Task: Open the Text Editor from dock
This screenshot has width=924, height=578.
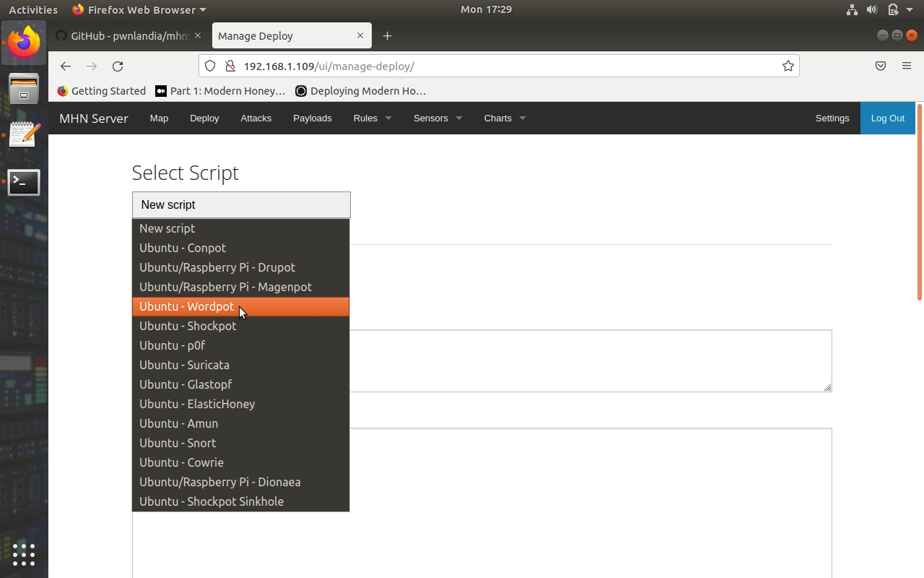Action: pyautogui.click(x=24, y=135)
